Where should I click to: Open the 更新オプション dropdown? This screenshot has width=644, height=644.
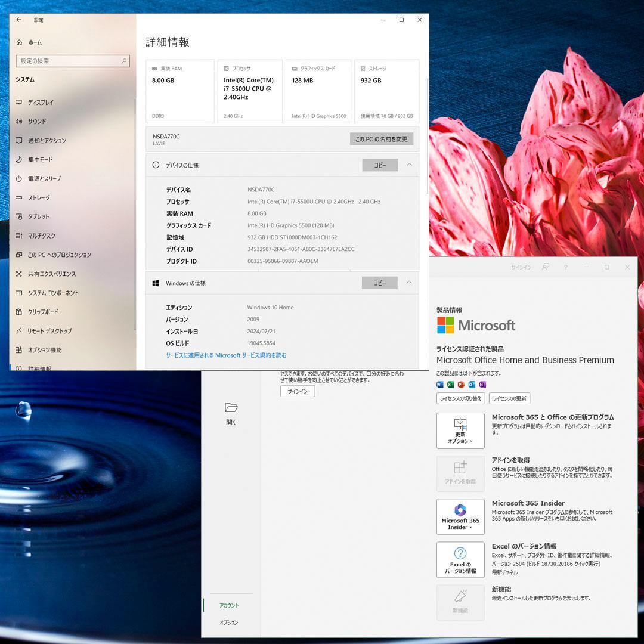[460, 431]
